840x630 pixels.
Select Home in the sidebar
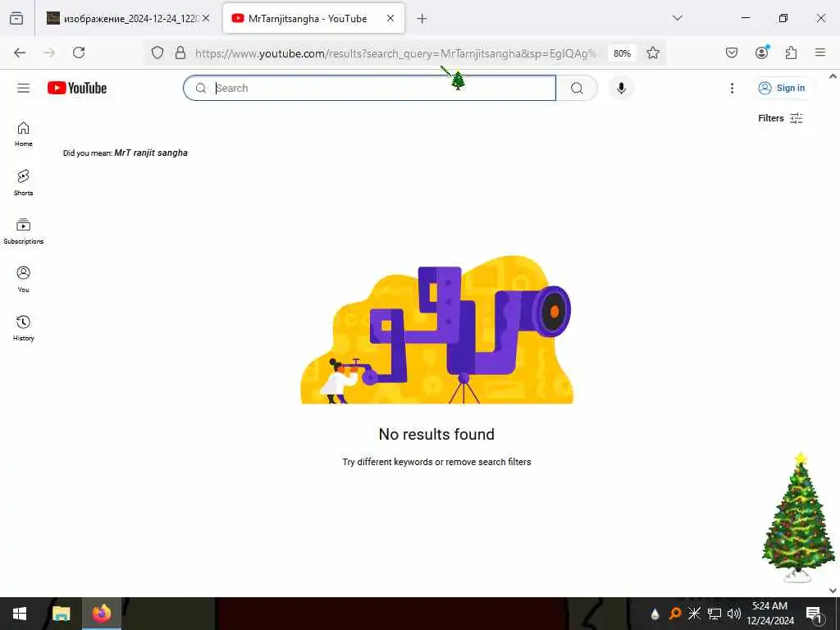point(24,134)
